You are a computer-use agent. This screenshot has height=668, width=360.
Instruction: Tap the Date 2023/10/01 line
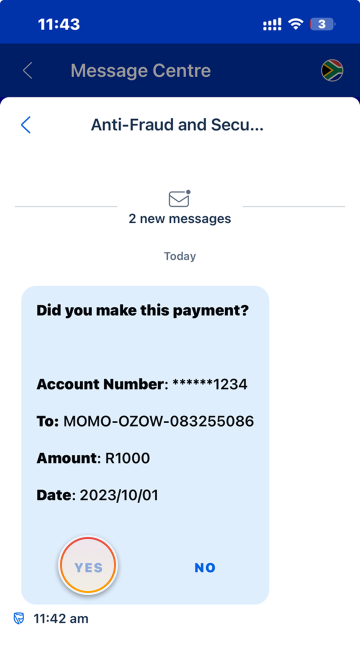[97, 495]
